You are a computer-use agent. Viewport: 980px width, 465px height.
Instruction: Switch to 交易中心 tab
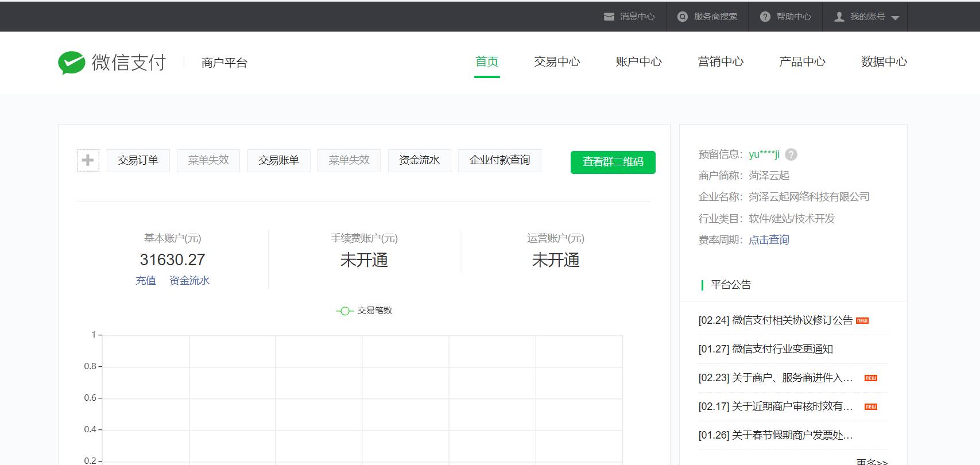[557, 61]
